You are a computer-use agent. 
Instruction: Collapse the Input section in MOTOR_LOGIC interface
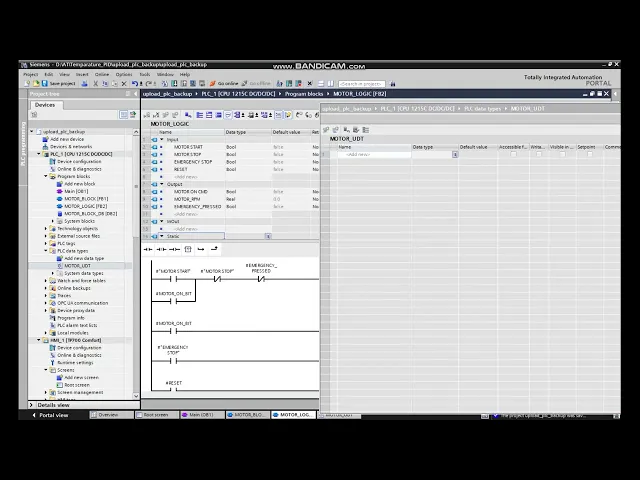(x=162, y=140)
